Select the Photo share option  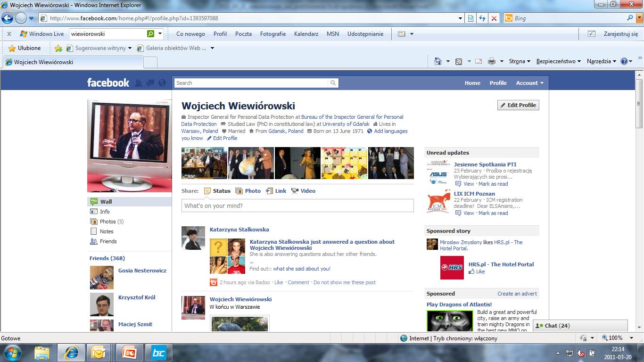(x=248, y=191)
